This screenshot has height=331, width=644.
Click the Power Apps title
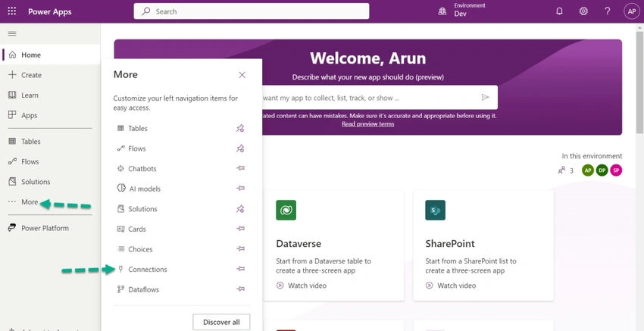[50, 11]
